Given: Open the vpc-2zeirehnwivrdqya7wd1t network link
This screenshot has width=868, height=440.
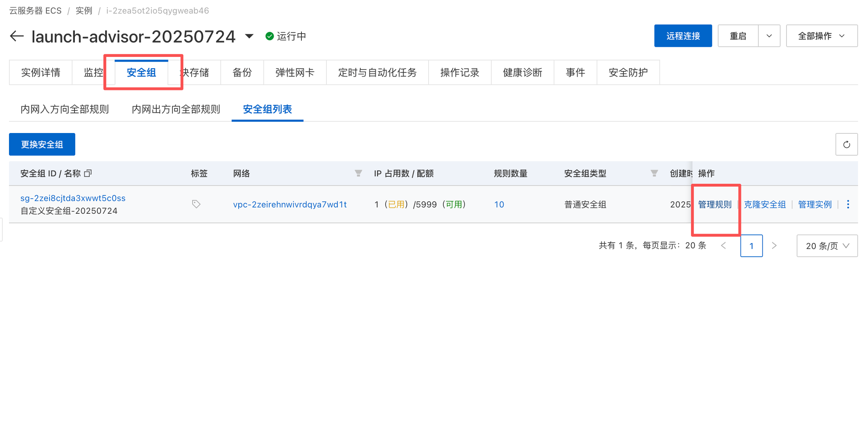Looking at the screenshot, I should point(290,204).
